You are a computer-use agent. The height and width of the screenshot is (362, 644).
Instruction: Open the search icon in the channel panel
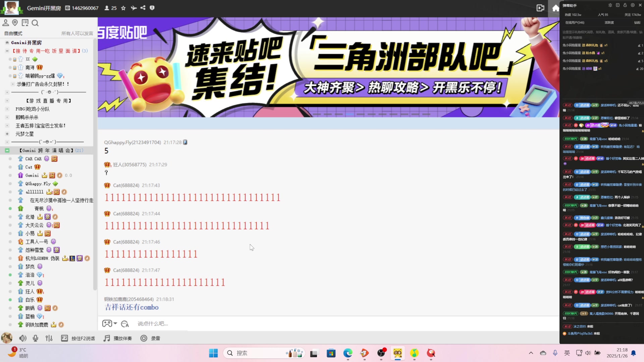[x=35, y=22]
